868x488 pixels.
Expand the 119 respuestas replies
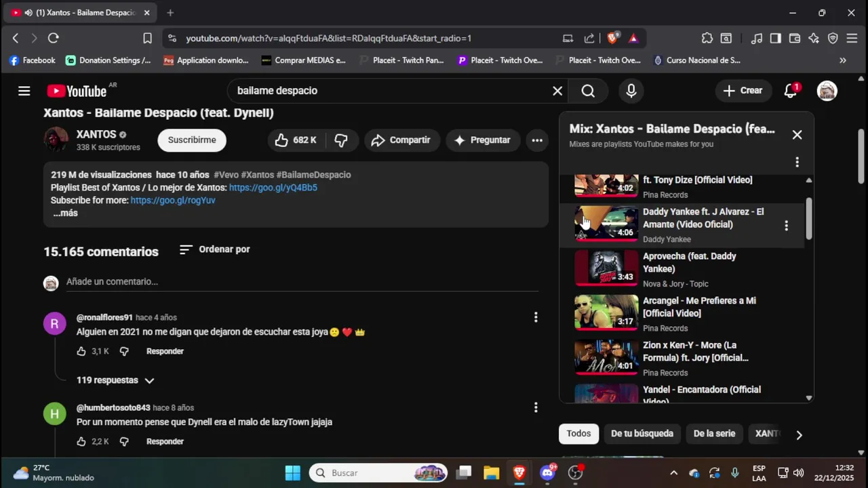click(115, 380)
